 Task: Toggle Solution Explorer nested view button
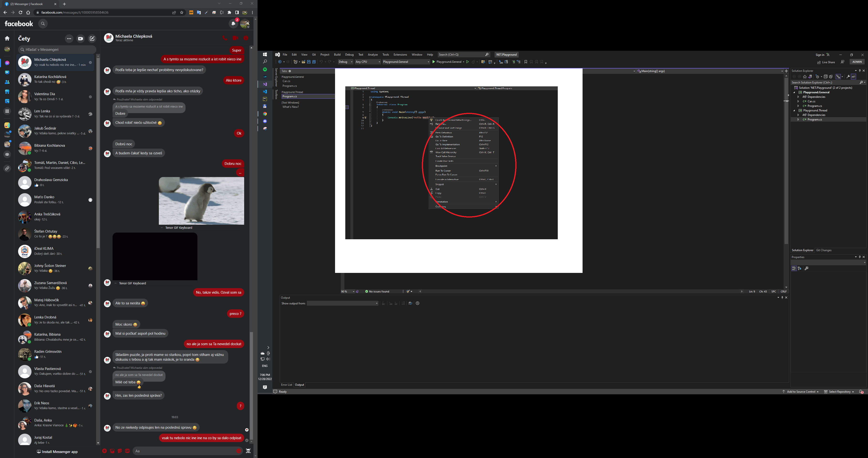838,77
